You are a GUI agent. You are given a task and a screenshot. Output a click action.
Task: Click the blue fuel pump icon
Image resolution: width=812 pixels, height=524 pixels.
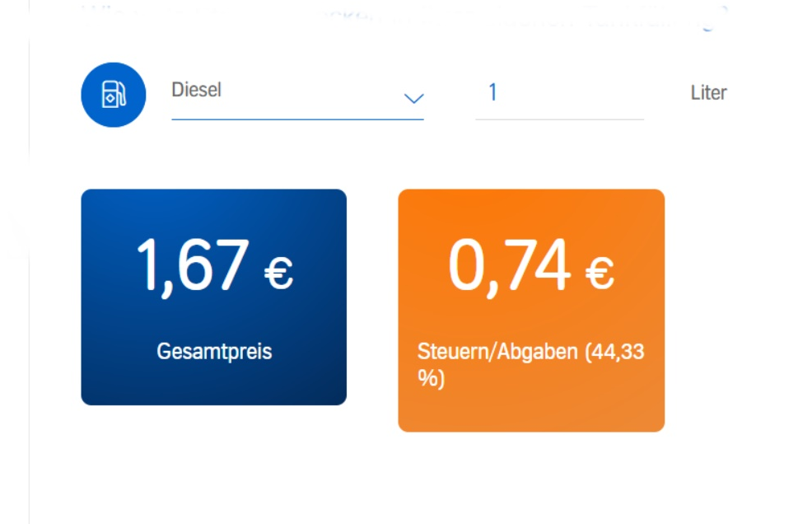[x=114, y=95]
